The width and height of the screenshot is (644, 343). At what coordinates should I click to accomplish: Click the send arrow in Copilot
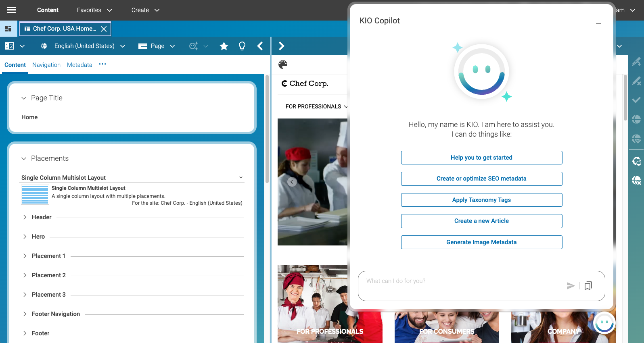(x=570, y=286)
